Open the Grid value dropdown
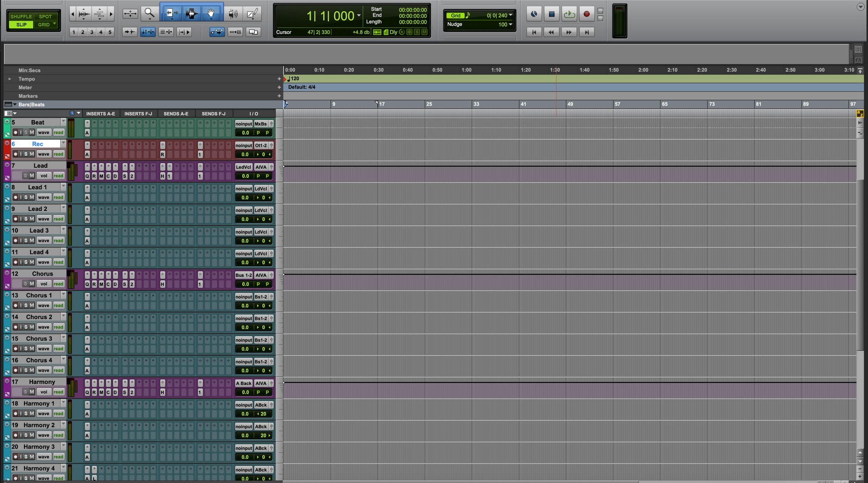Image resolution: width=868 pixels, height=483 pixels. pyautogui.click(x=511, y=15)
